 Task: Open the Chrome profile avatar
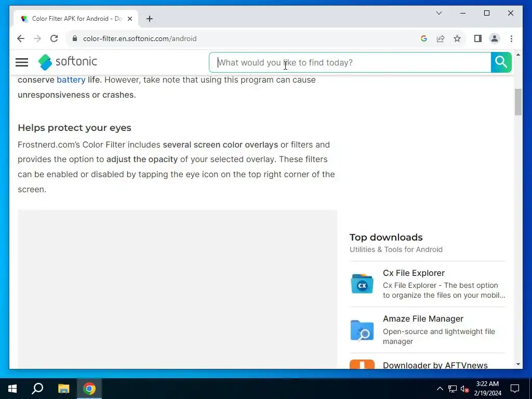[495, 38]
